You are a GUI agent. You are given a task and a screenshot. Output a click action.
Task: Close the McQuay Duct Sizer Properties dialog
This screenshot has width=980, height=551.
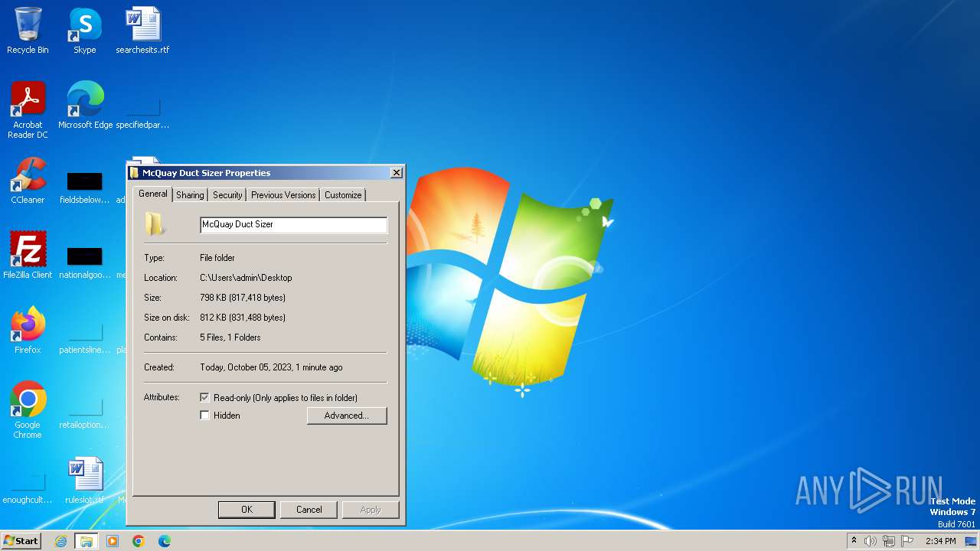pos(397,173)
